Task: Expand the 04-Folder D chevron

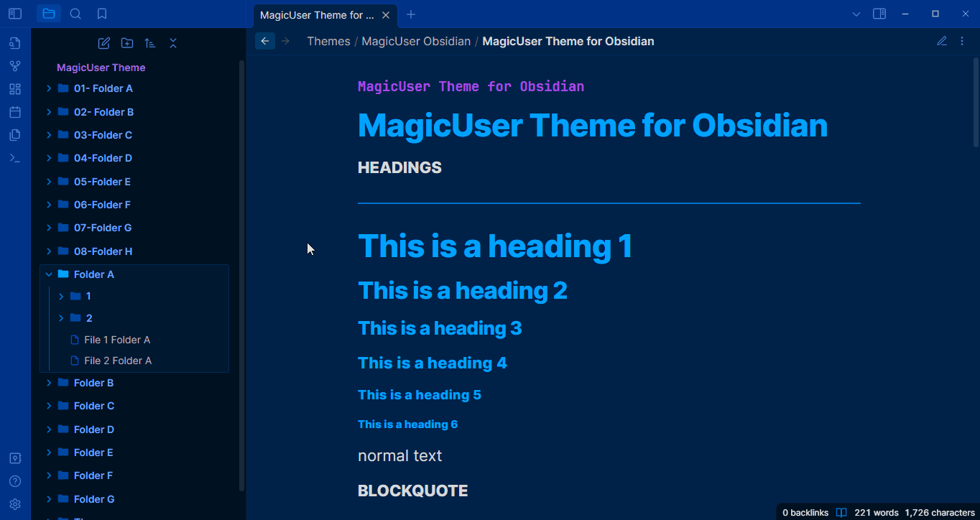Action: [49, 158]
